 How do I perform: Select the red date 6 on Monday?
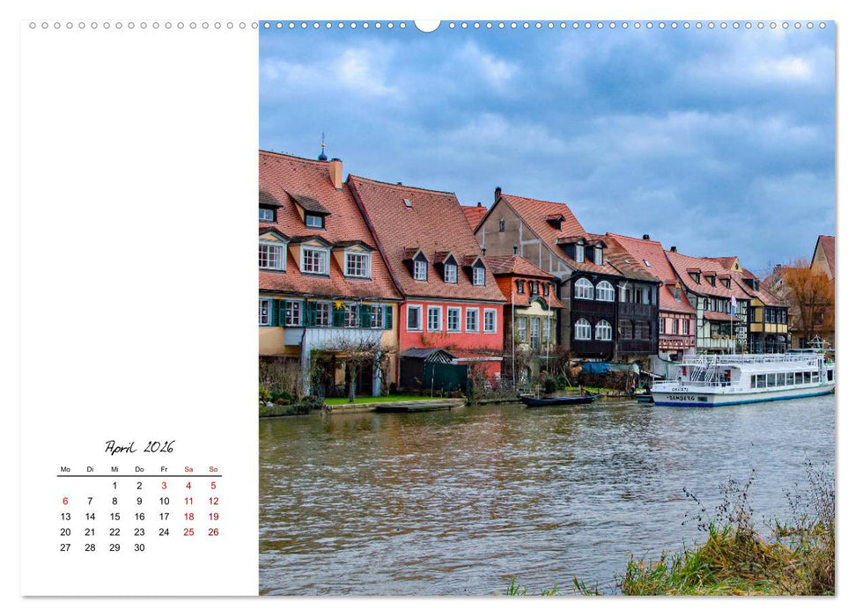65,501
